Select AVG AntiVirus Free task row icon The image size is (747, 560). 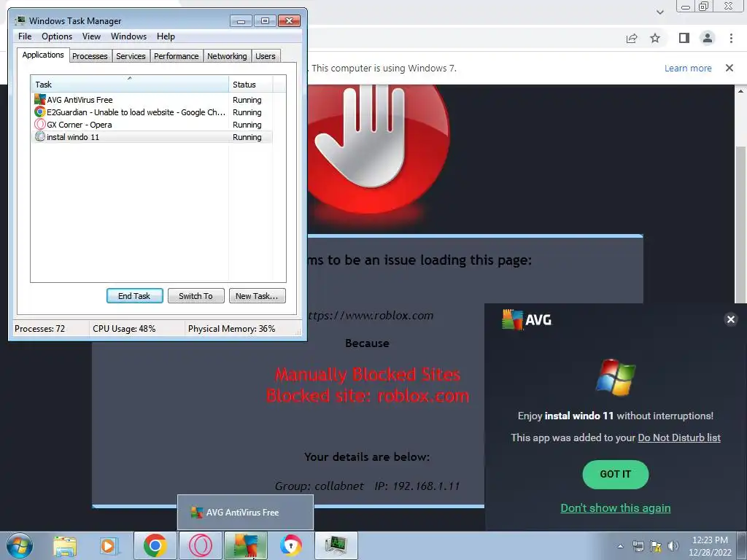pyautogui.click(x=40, y=99)
